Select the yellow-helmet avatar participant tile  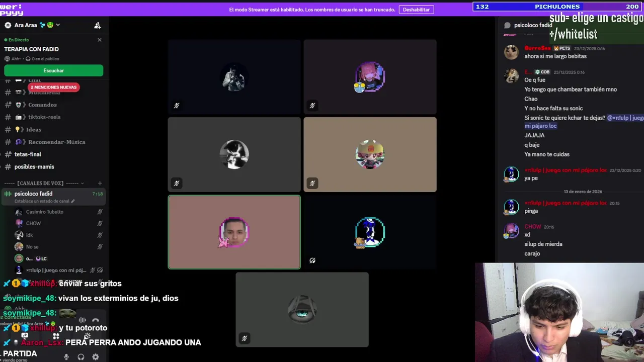[x=370, y=154]
